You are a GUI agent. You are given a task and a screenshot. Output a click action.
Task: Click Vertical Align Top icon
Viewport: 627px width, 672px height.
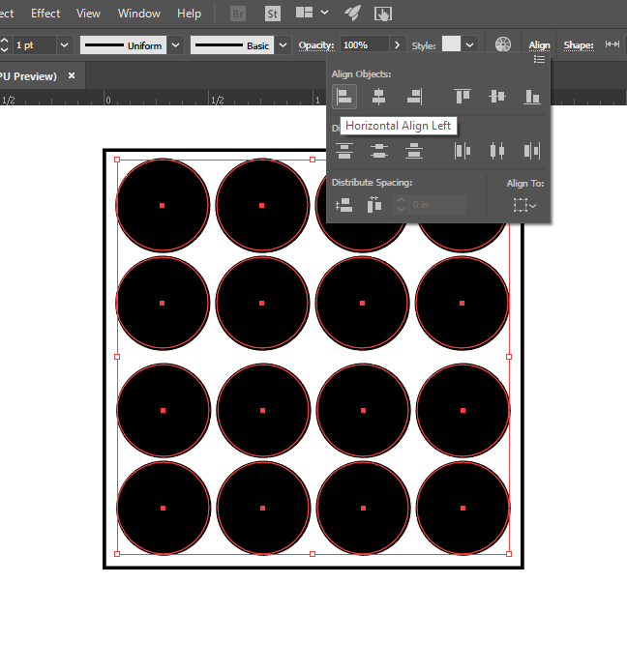[463, 97]
